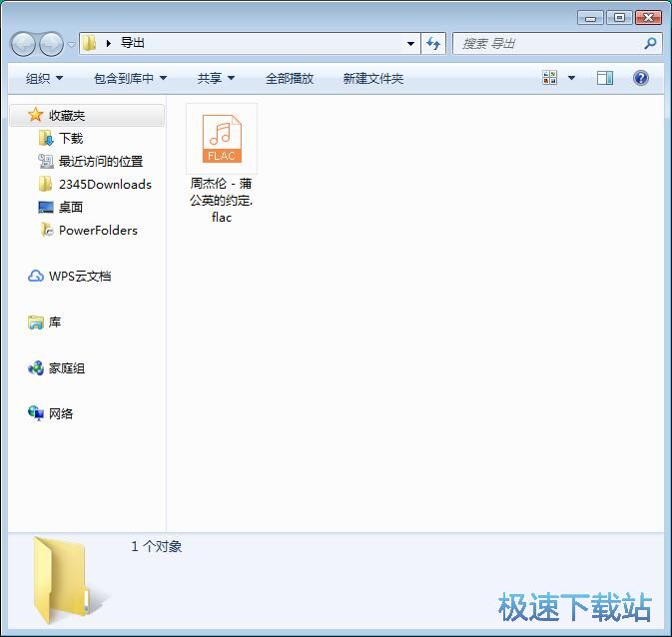Click the 家庭组 icon

(36, 367)
